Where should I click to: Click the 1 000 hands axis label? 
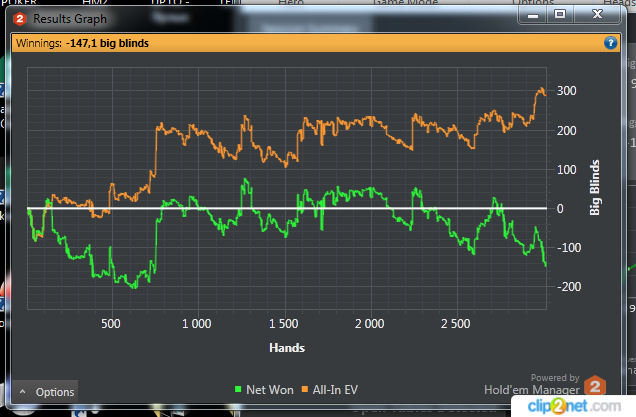pos(196,324)
